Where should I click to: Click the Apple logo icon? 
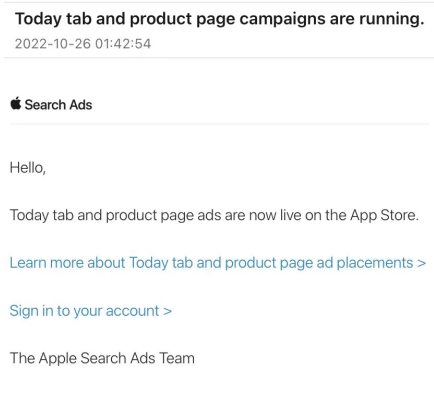click(x=16, y=103)
